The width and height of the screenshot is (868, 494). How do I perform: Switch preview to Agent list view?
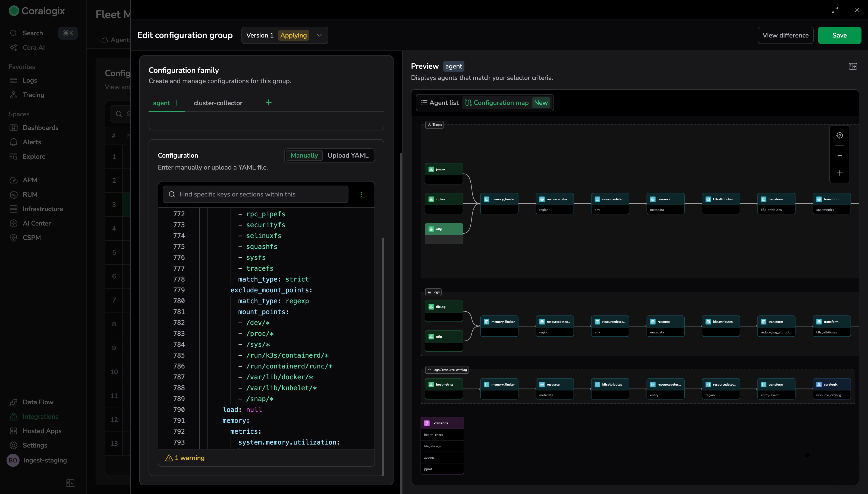tap(439, 103)
